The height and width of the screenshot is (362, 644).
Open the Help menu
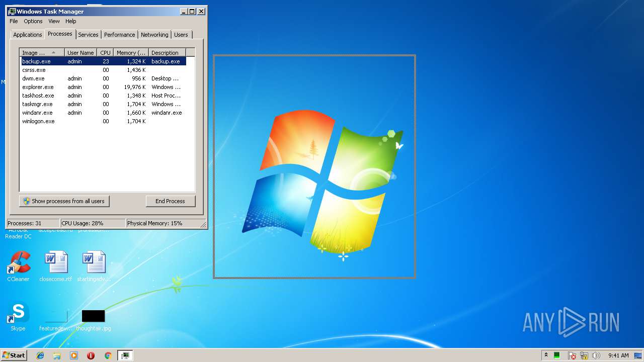(x=71, y=21)
